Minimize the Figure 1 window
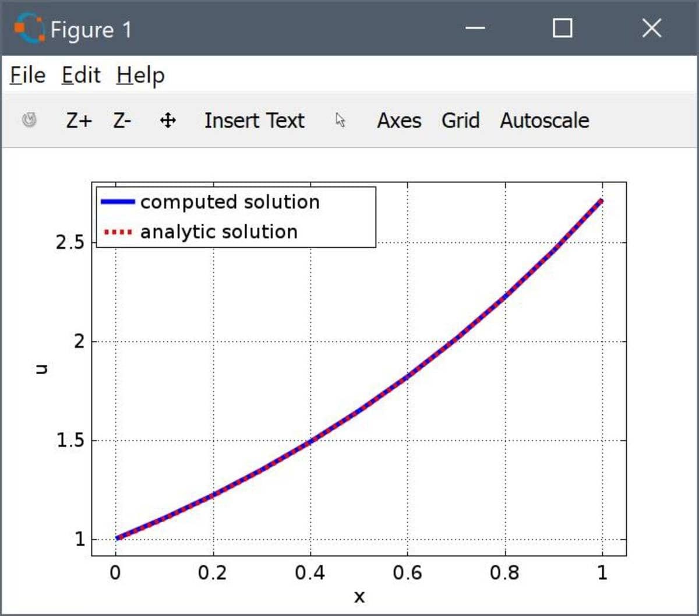Viewport: 699px width, 616px height. pyautogui.click(x=475, y=28)
